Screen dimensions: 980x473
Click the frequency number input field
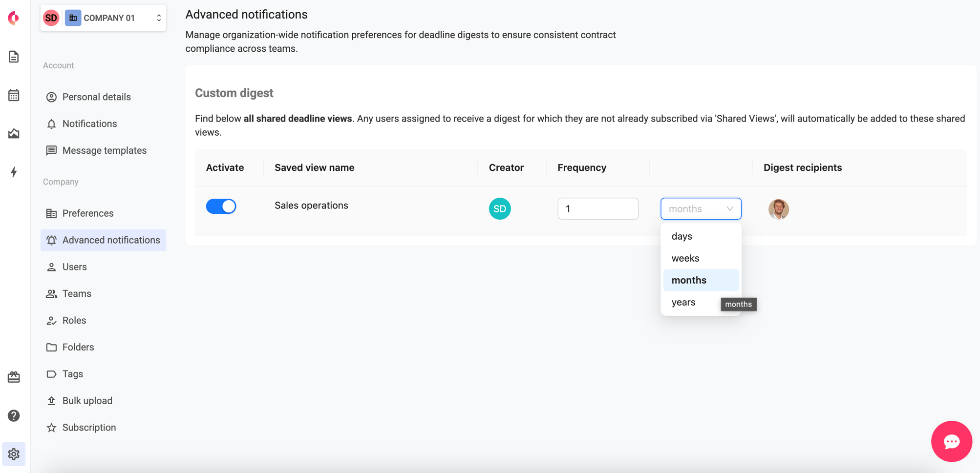(x=598, y=209)
